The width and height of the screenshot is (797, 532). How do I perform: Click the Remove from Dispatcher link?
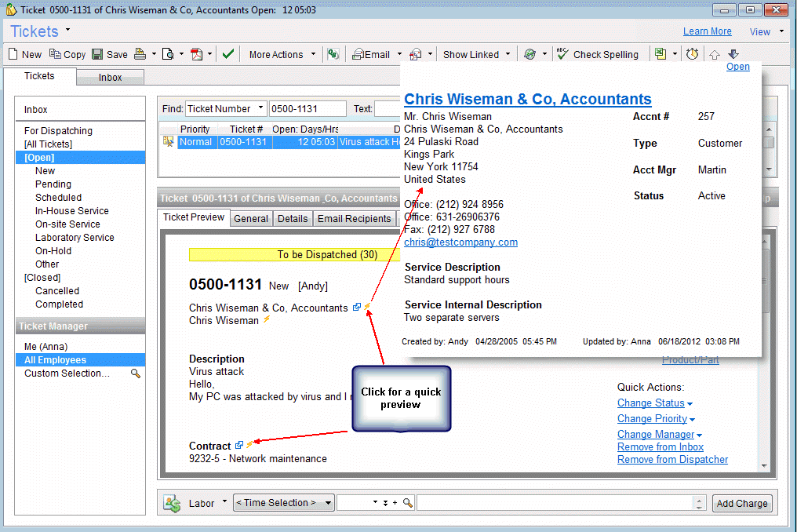pyautogui.click(x=672, y=459)
